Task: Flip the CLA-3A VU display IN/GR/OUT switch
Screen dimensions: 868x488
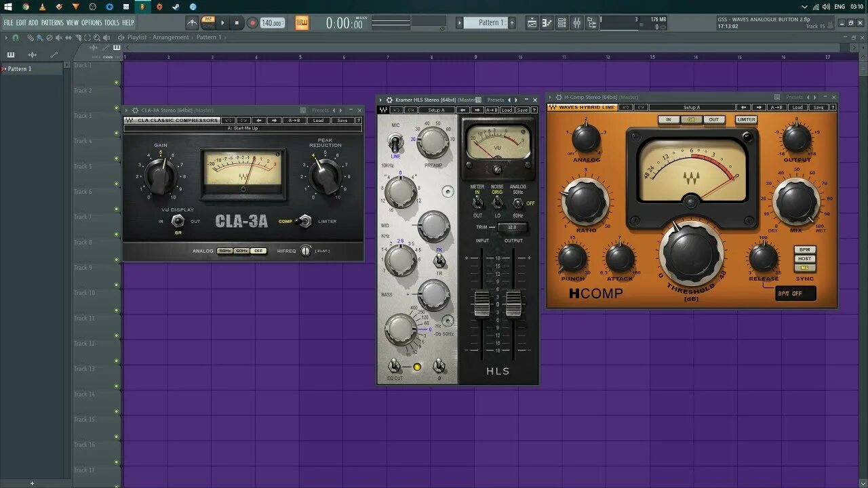Action: [178, 221]
